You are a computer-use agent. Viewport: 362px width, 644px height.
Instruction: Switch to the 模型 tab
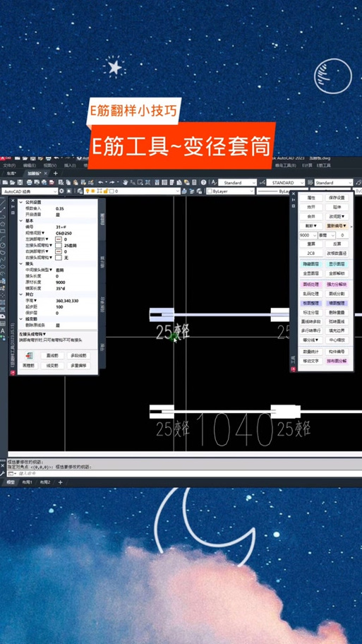point(11,482)
